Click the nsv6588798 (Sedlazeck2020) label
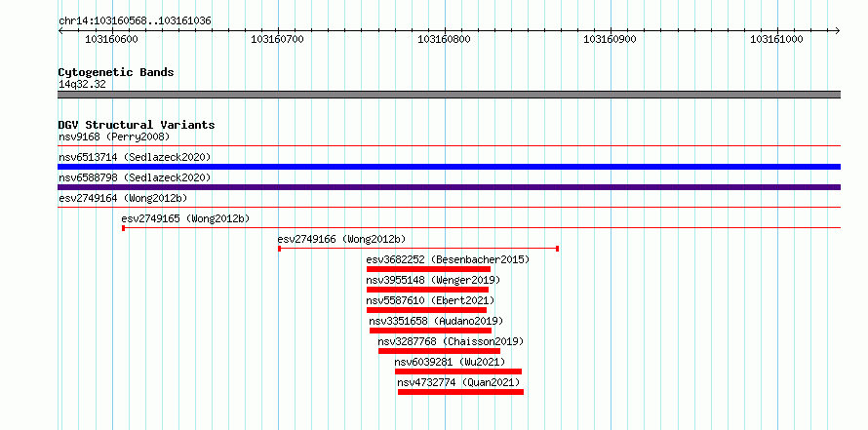 (135, 177)
